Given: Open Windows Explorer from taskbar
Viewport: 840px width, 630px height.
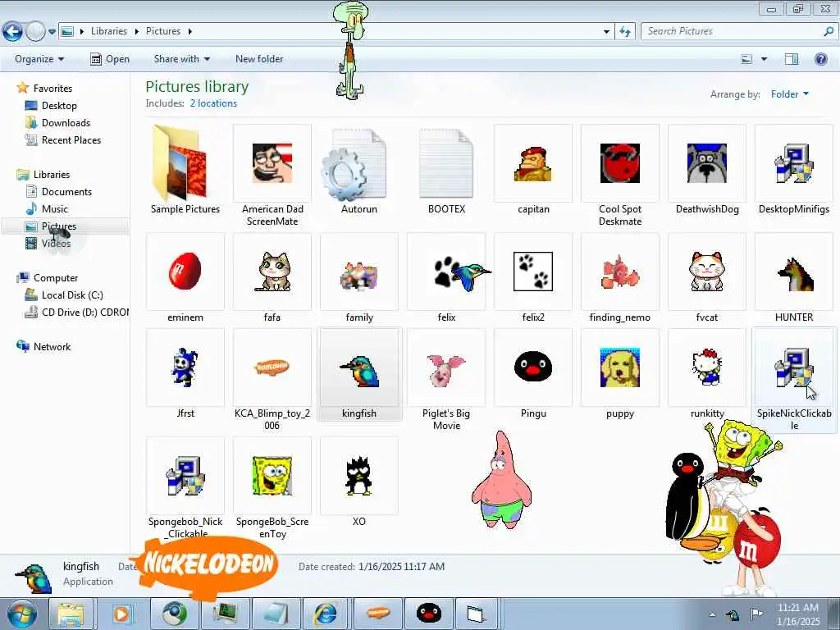Looking at the screenshot, I should (71, 614).
